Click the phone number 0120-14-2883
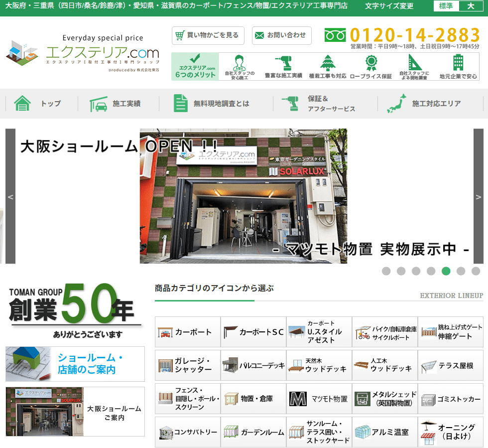The image size is (488, 448). pyautogui.click(x=415, y=34)
